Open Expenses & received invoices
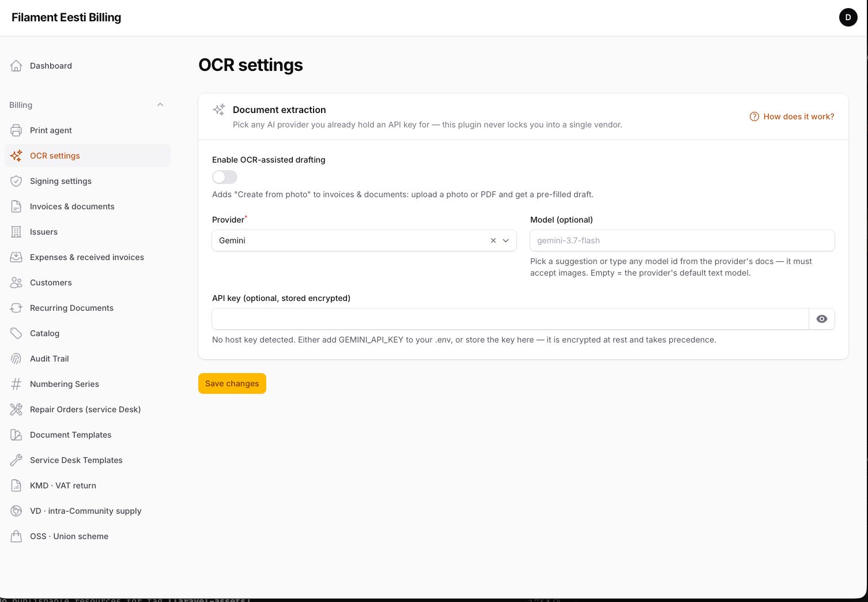 (88, 257)
